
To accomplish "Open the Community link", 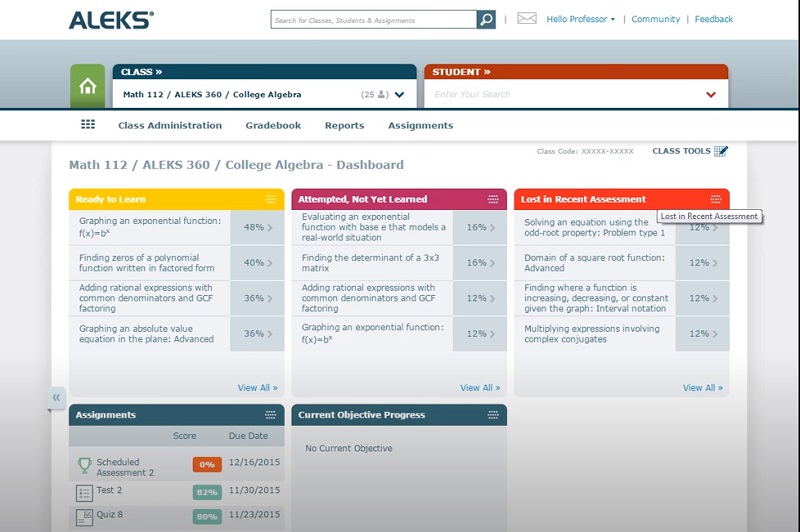I will [656, 19].
